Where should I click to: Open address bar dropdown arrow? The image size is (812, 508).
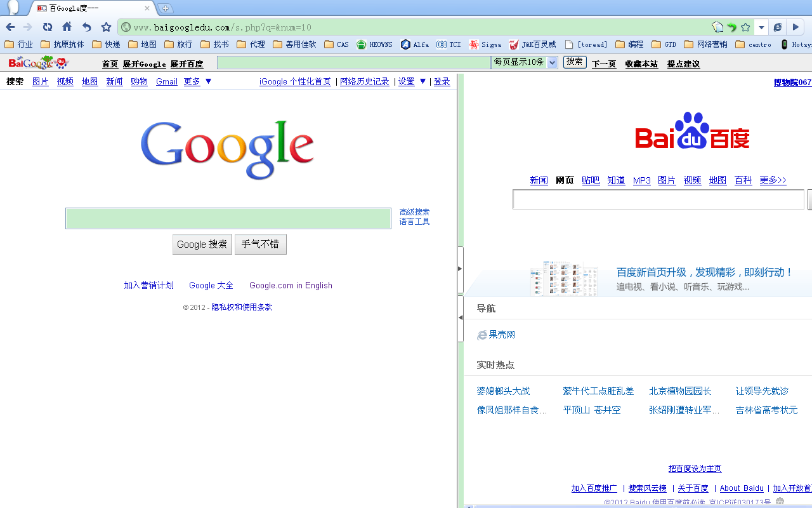click(761, 27)
